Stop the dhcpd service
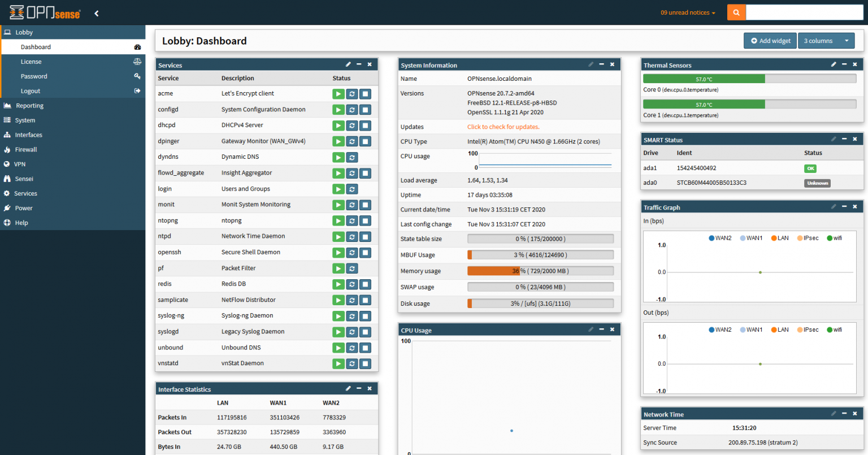The width and height of the screenshot is (868, 455). (366, 125)
